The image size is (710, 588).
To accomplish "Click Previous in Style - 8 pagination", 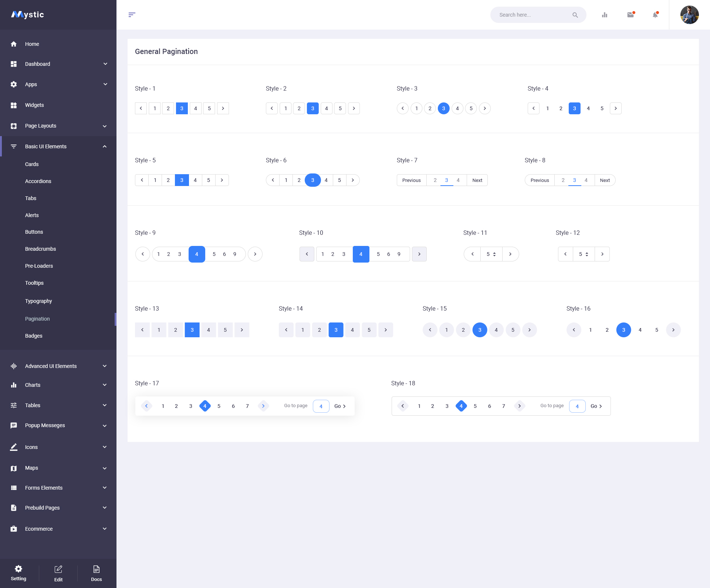I will click(x=540, y=180).
